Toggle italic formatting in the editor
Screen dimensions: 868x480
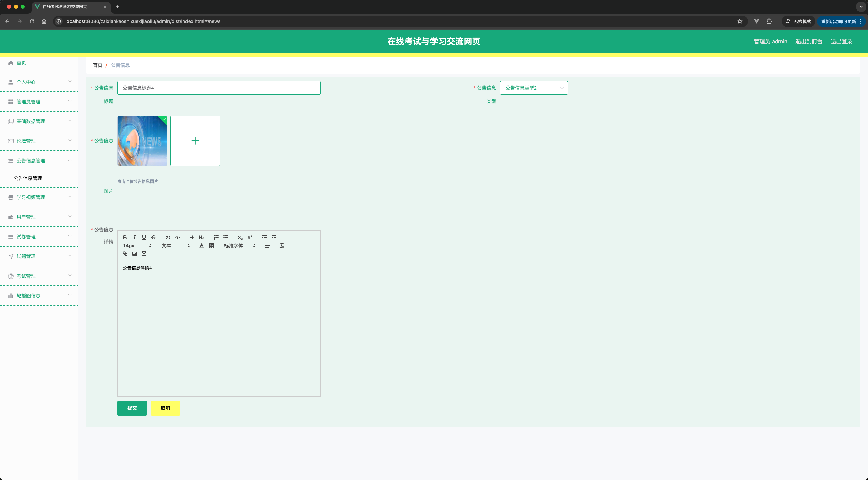134,237
